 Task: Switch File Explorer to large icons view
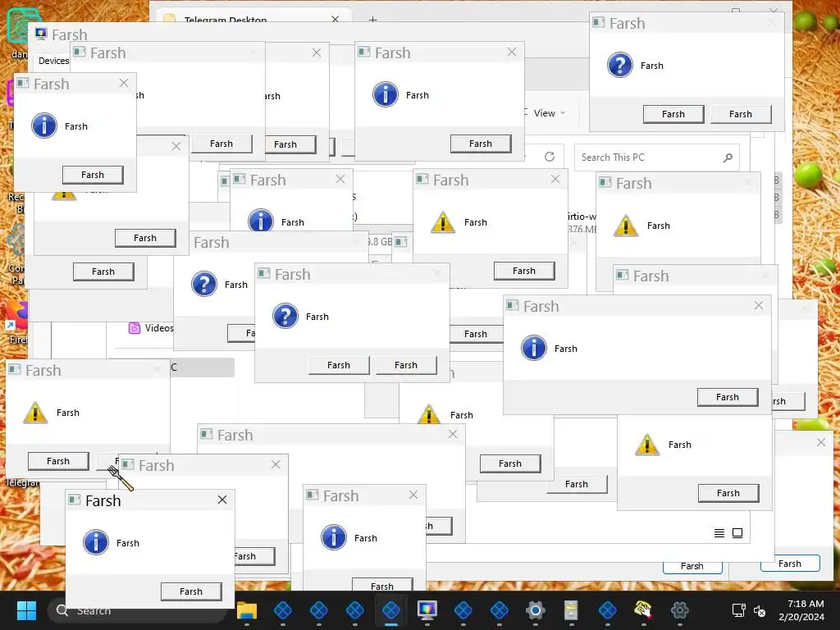tap(737, 533)
